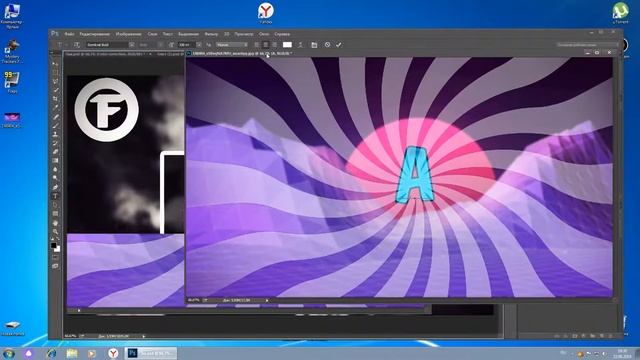640x360 pixels.
Task: Click the blue letter A on canvas
Action: [414, 175]
